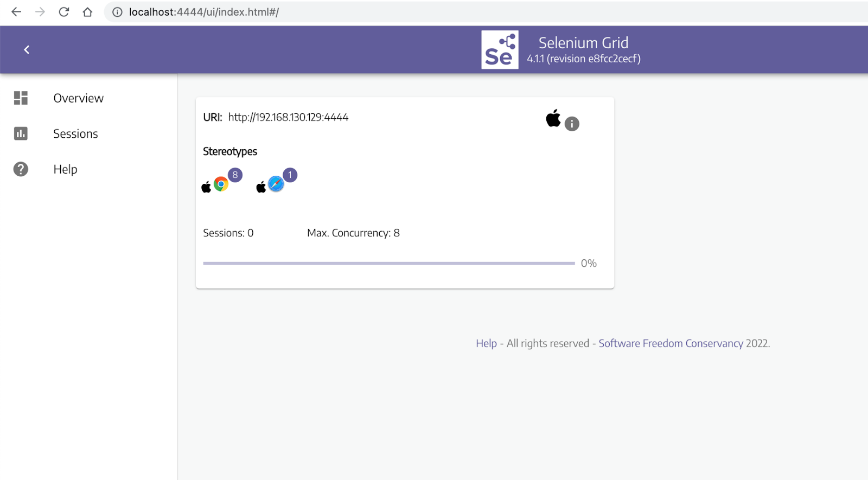Collapse the sidebar with the chevron
Screen dimensions: 868x480
27,50
